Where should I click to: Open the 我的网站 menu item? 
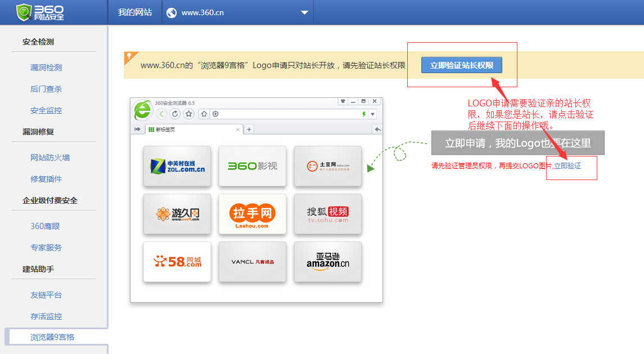[135, 12]
